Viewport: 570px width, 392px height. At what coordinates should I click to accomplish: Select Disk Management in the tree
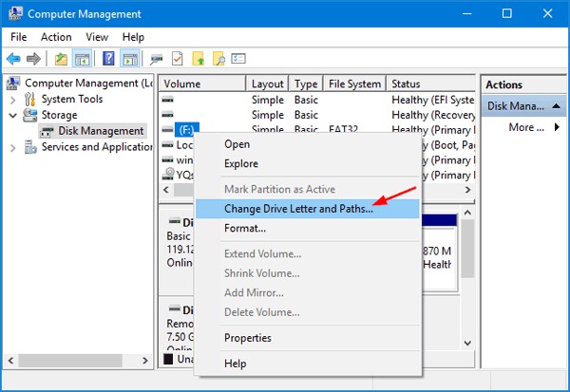[101, 131]
